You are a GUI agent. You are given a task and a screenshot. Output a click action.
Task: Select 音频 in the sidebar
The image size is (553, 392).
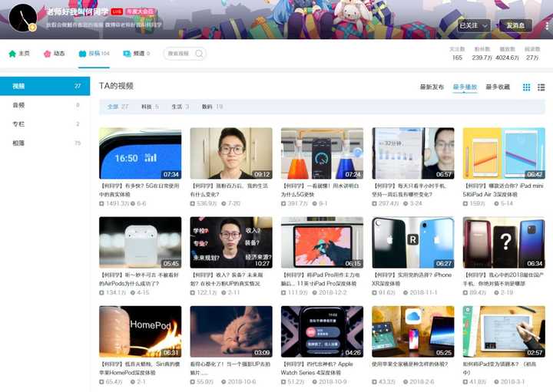pos(45,105)
